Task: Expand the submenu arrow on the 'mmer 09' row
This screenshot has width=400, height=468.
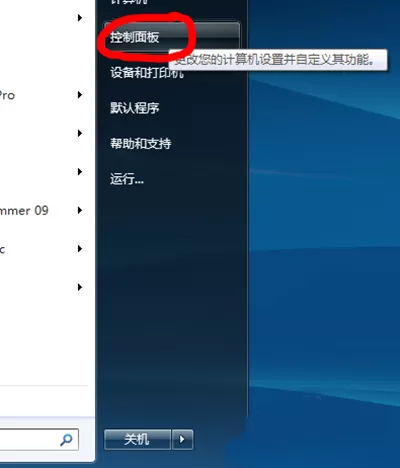Action: [80, 210]
